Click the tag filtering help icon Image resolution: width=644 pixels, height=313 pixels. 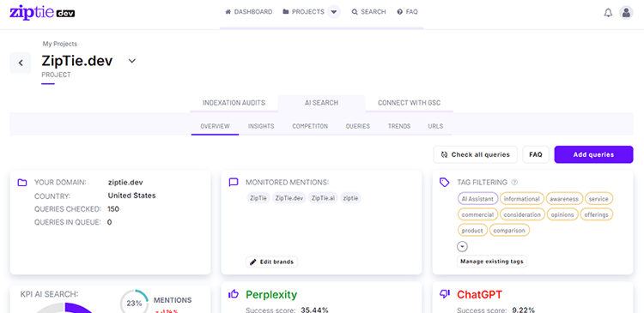pos(514,183)
